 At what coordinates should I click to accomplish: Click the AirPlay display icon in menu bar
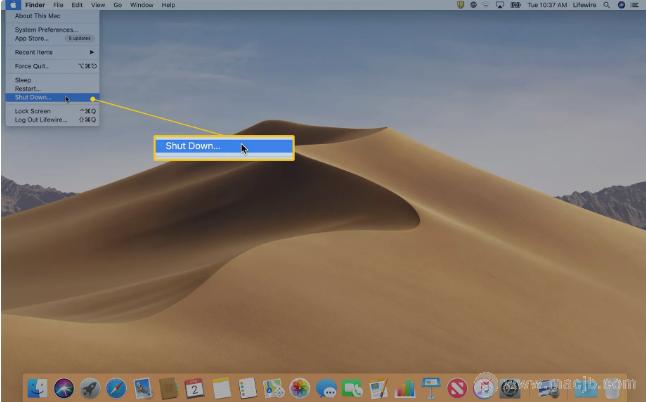[500, 5]
